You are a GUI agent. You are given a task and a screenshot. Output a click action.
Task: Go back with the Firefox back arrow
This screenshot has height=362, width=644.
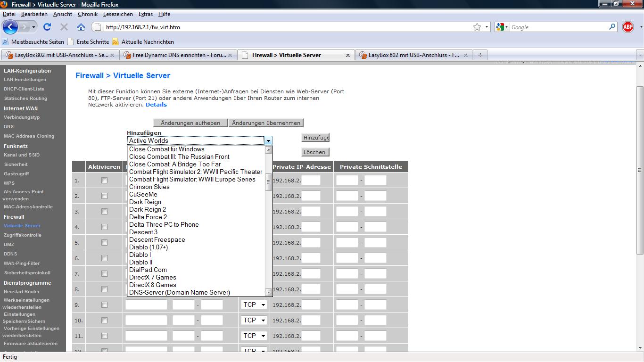10,27
